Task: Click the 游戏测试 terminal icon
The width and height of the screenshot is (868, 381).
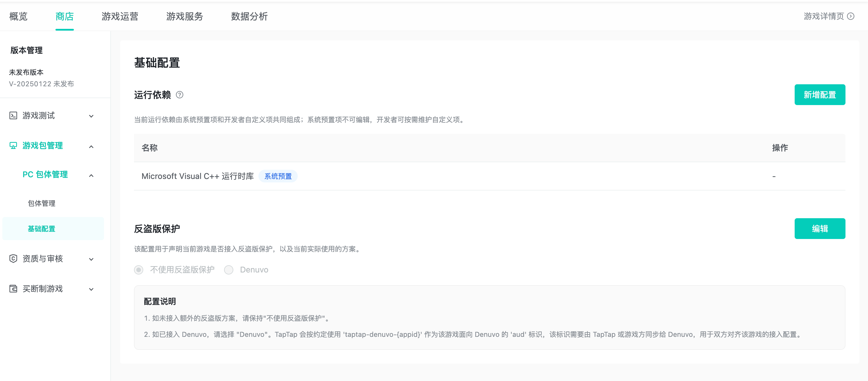Action: point(13,115)
